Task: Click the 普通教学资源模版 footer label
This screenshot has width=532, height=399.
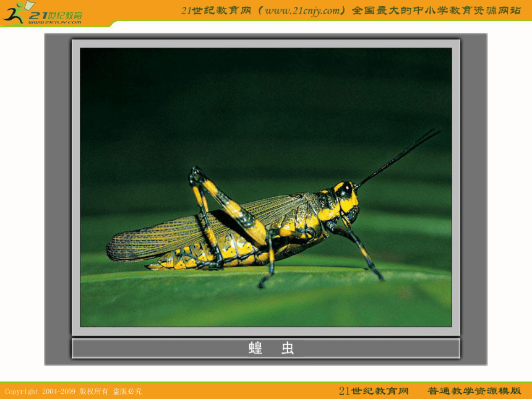Action: click(474, 391)
